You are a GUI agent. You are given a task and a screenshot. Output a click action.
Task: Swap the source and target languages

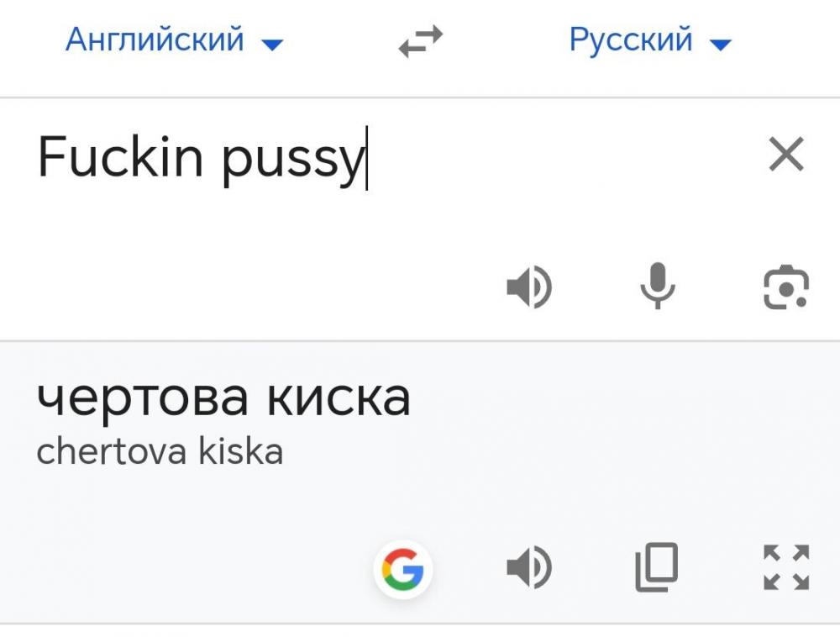tap(420, 40)
